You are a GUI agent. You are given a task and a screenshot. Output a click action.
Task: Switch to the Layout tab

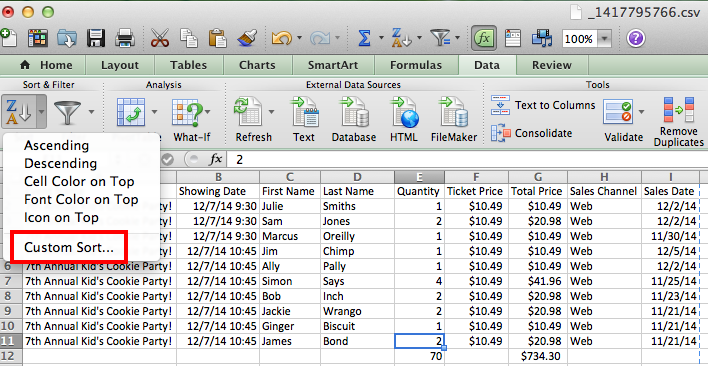pos(120,65)
